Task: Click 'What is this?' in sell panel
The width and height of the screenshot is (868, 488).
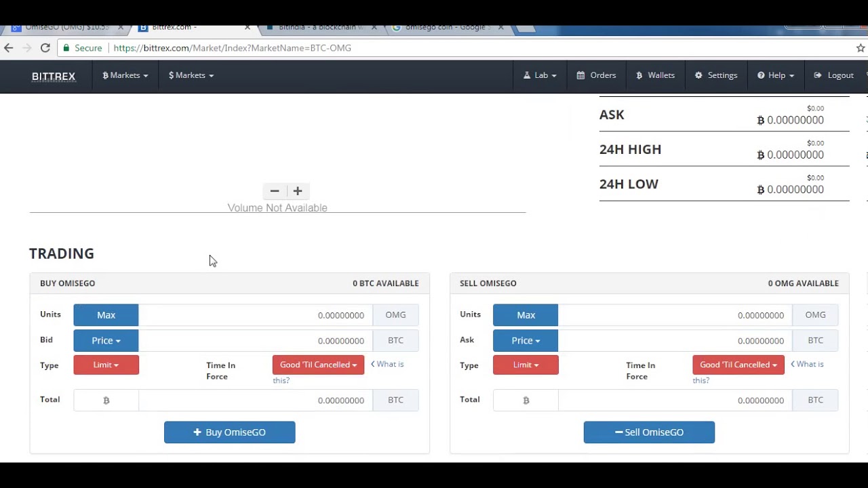Action: [809, 365]
